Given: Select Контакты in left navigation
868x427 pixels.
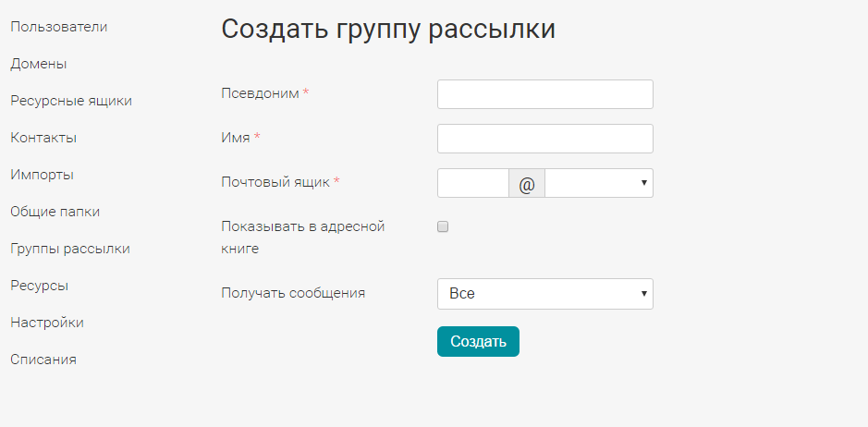Looking at the screenshot, I should (43, 138).
